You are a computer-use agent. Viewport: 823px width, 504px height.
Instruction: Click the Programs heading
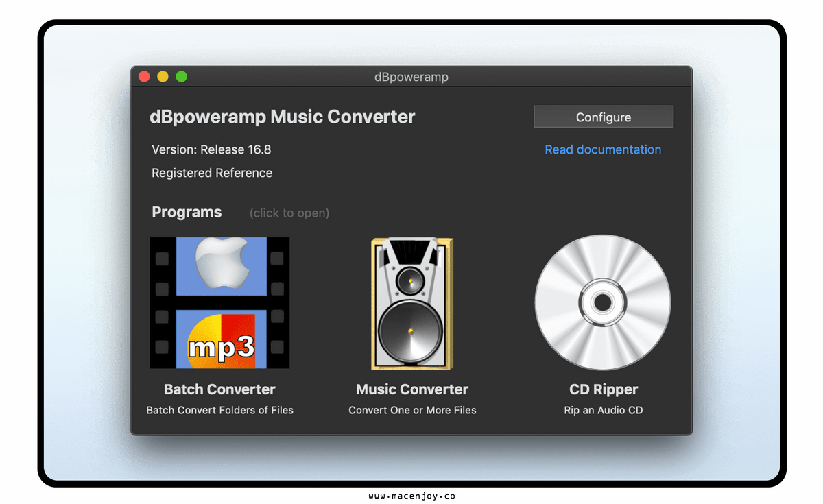click(x=187, y=212)
